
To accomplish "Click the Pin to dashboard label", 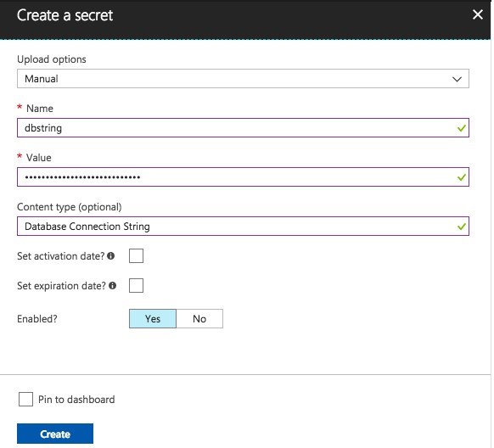I will pyautogui.click(x=76, y=399).
